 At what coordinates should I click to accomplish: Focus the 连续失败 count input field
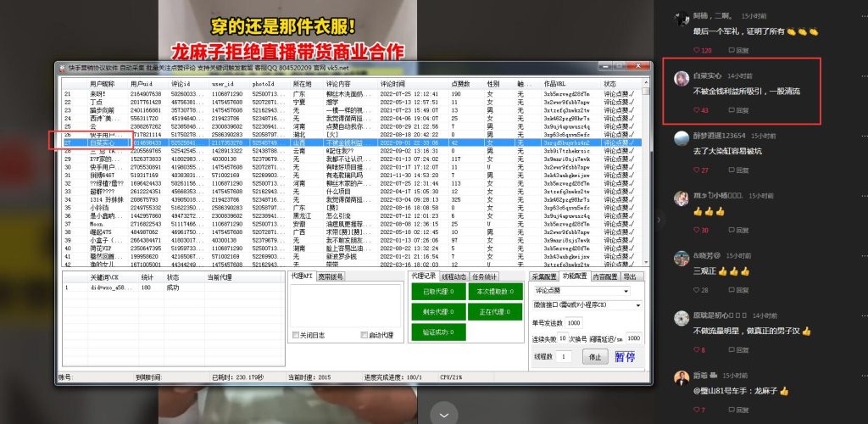click(563, 338)
